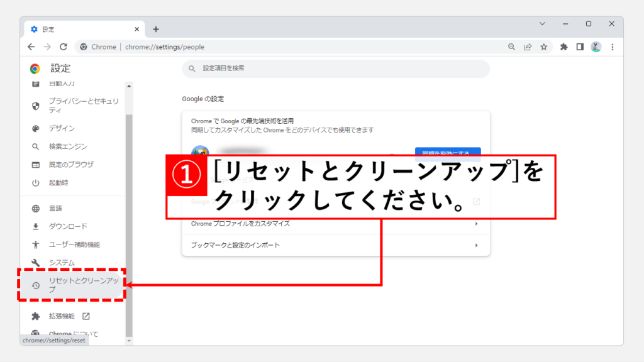The image size is (644, 362).
Task: Reload the page with the refresh icon
Action: (64, 47)
